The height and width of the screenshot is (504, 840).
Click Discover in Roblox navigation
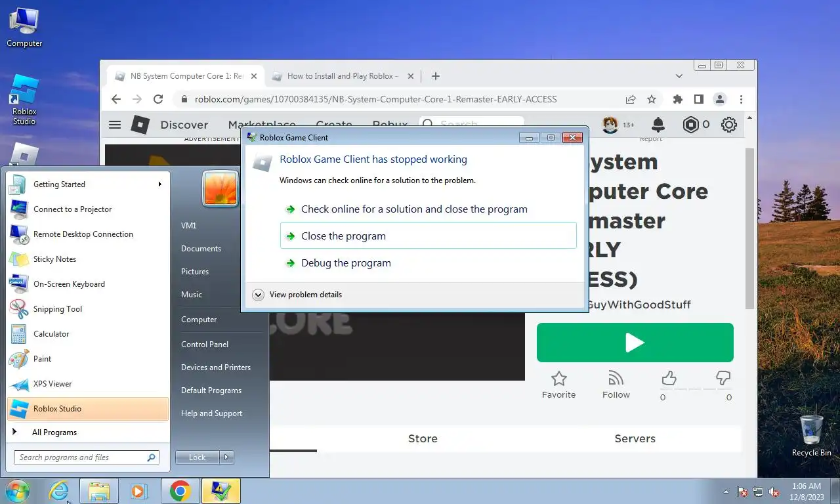click(x=184, y=125)
